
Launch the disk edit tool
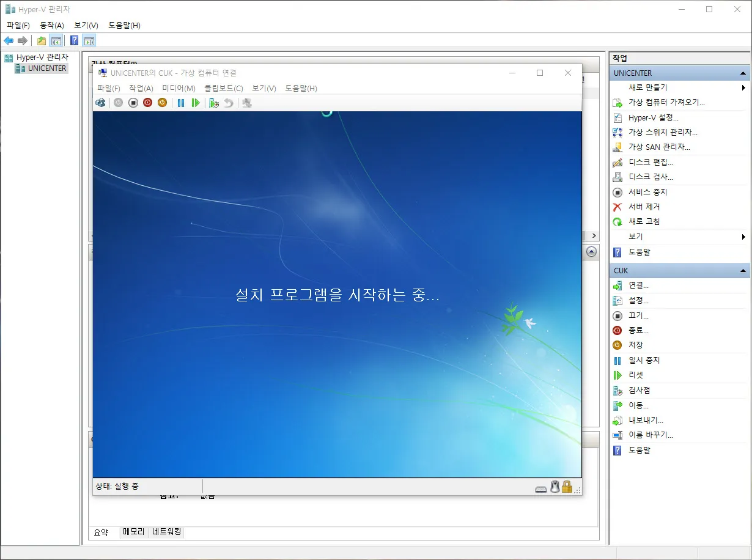(646, 162)
